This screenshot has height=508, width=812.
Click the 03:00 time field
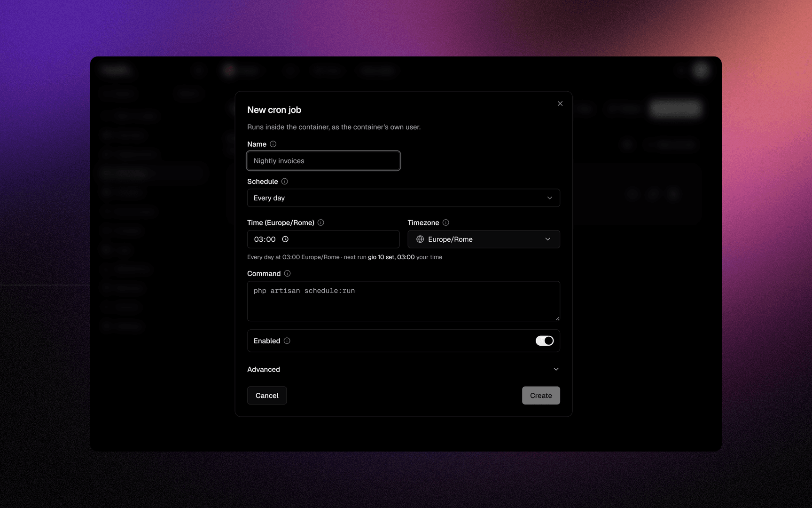(323, 239)
